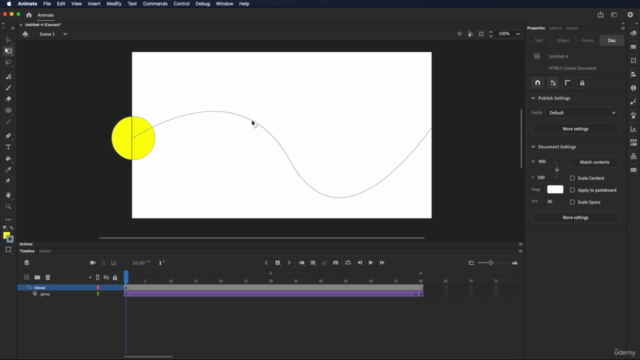Viewport: 640px width, 360px height.
Task: Click the stage width field showing 900
Action: click(x=545, y=162)
